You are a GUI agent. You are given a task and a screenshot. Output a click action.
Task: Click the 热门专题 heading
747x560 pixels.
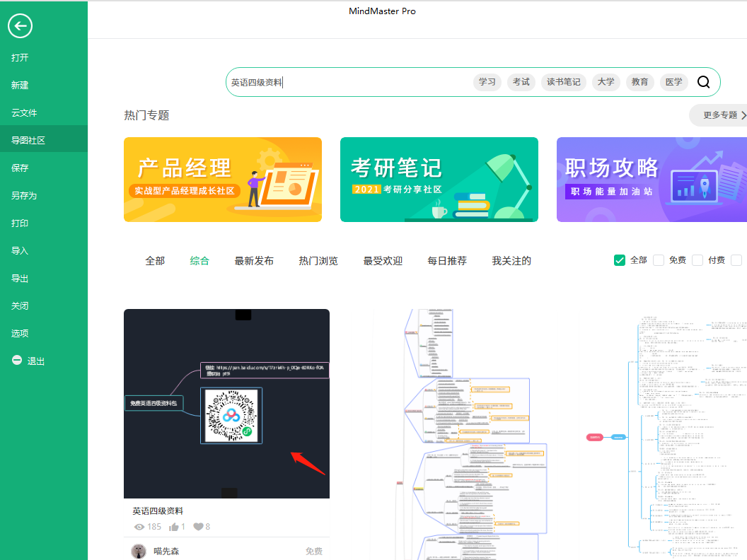click(146, 115)
